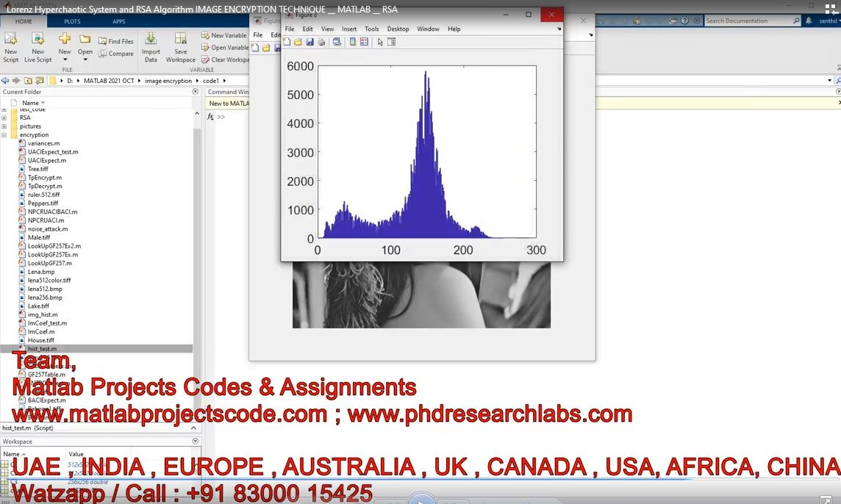Image resolution: width=841 pixels, height=504 pixels.
Task: Select Peppers.tiff file
Action: point(43,204)
